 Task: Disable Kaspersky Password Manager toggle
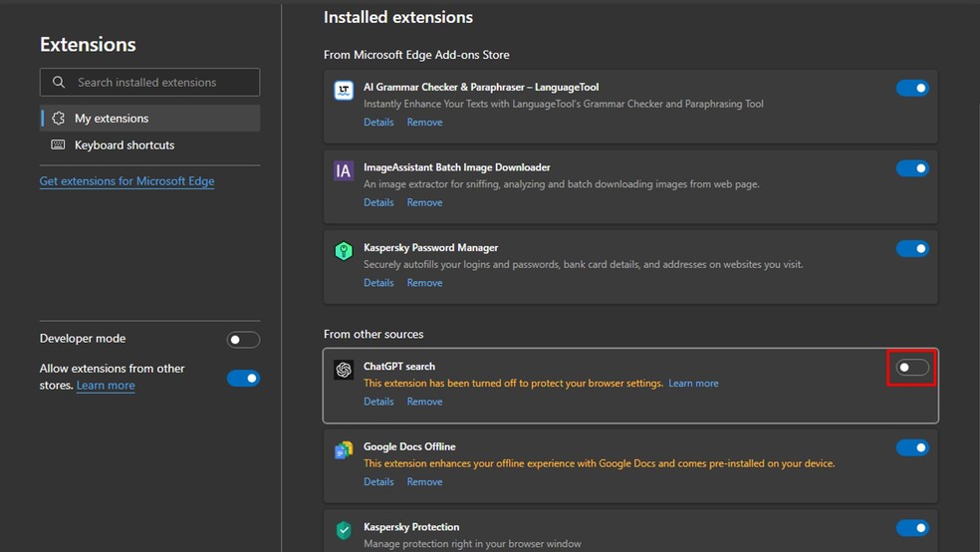click(x=912, y=249)
